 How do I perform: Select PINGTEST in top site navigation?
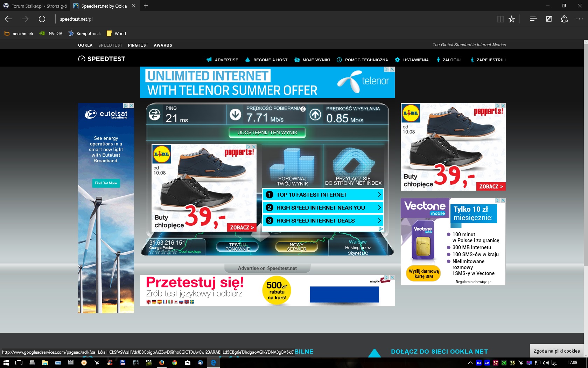pyautogui.click(x=138, y=45)
